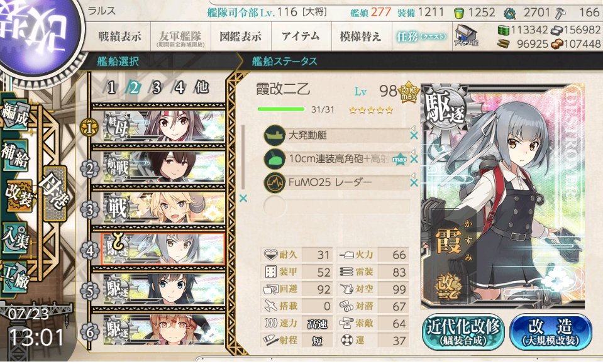Remove all equipment with the left X mark
The height and width of the screenshot is (364, 603).
click(x=243, y=198)
